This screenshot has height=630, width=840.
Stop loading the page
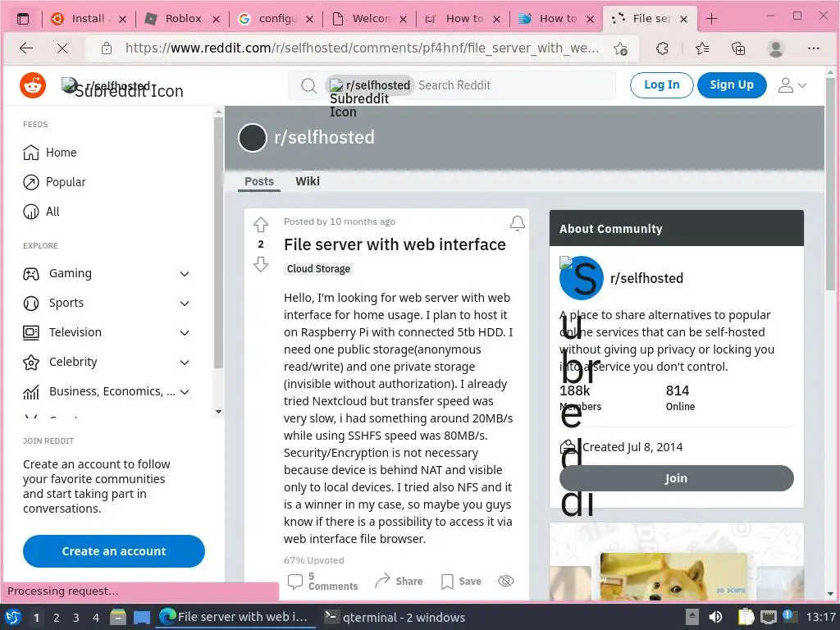click(62, 48)
